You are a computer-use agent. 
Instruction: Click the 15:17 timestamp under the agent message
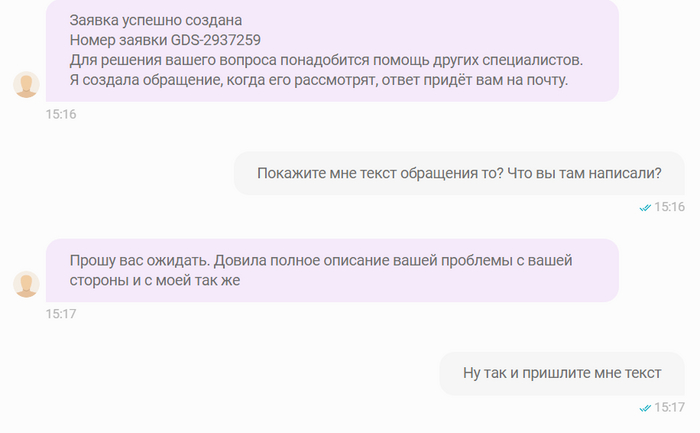tap(61, 314)
